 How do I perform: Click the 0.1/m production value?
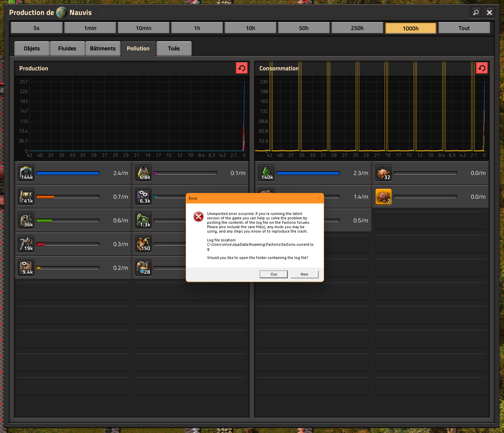(x=238, y=173)
